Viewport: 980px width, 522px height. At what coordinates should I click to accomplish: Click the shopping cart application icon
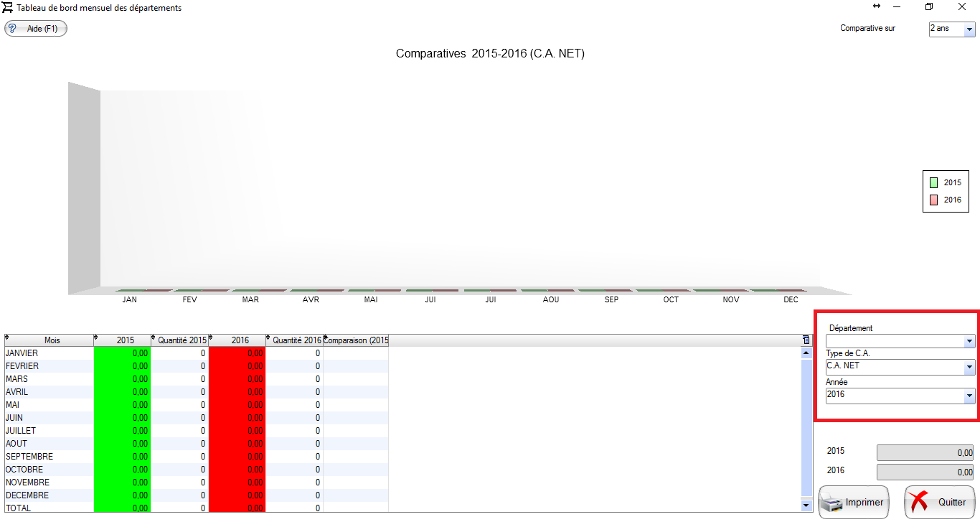coord(8,8)
